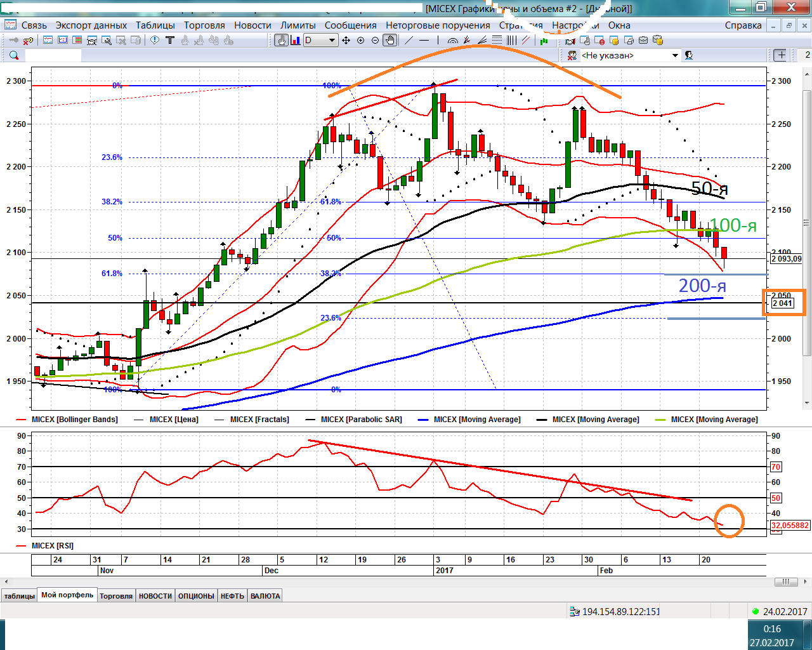
Task: Switch to the НЕФТЬ tab
Action: [232, 596]
